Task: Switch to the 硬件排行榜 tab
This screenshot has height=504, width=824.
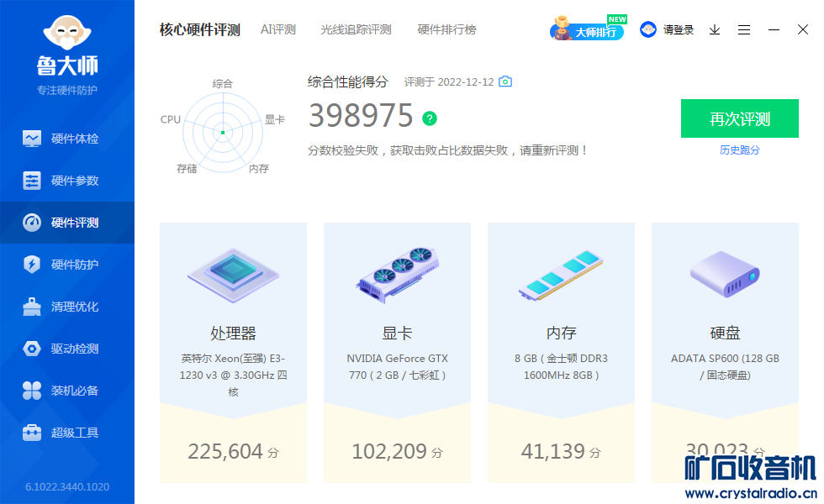Action: (446, 30)
